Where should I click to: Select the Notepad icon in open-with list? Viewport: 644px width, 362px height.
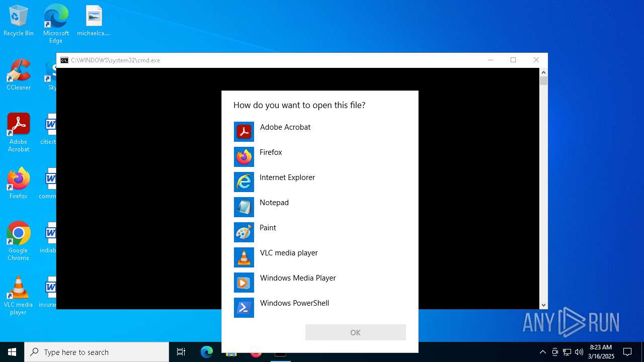tap(244, 207)
